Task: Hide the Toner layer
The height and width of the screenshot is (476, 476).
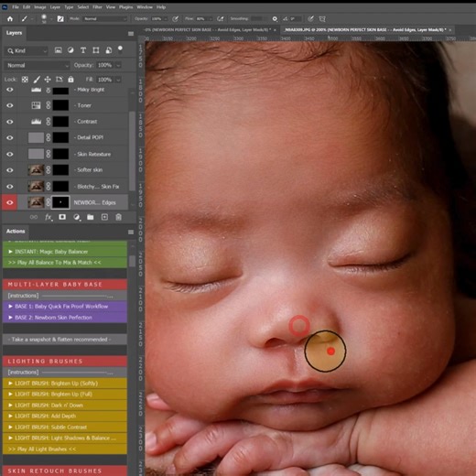Action: [x=10, y=105]
